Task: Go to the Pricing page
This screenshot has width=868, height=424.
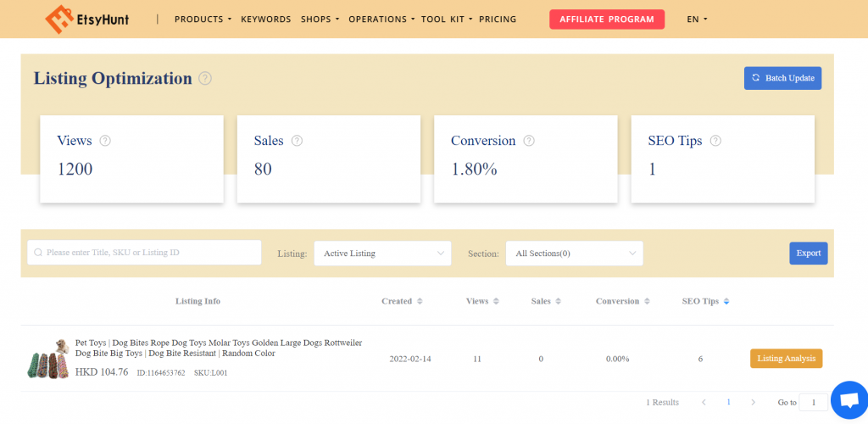Action: pyautogui.click(x=497, y=19)
